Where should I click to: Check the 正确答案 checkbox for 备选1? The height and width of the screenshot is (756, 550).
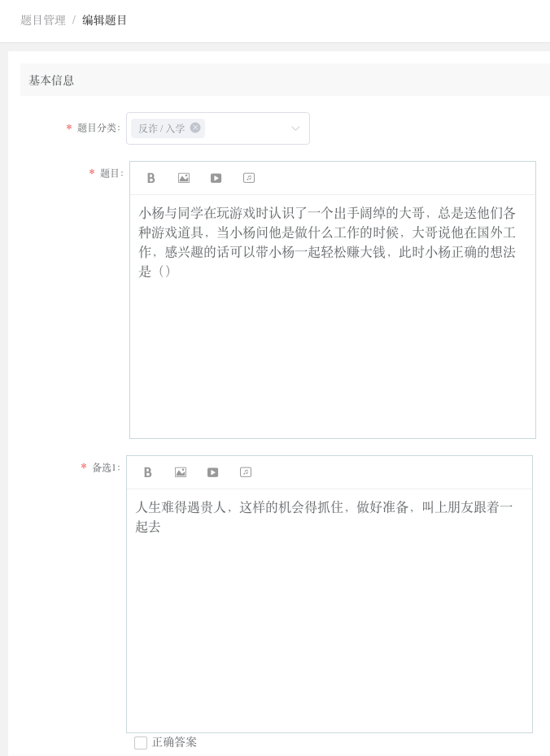click(141, 742)
